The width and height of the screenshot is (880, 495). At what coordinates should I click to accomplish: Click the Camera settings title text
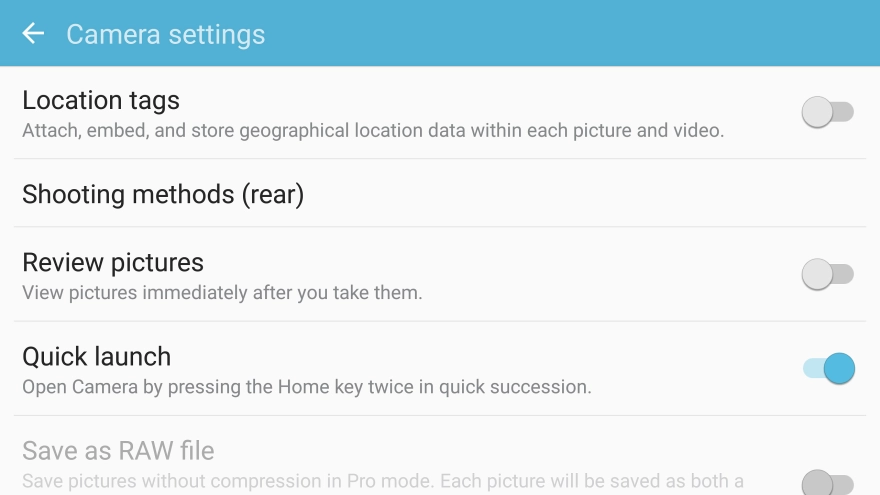tap(166, 34)
